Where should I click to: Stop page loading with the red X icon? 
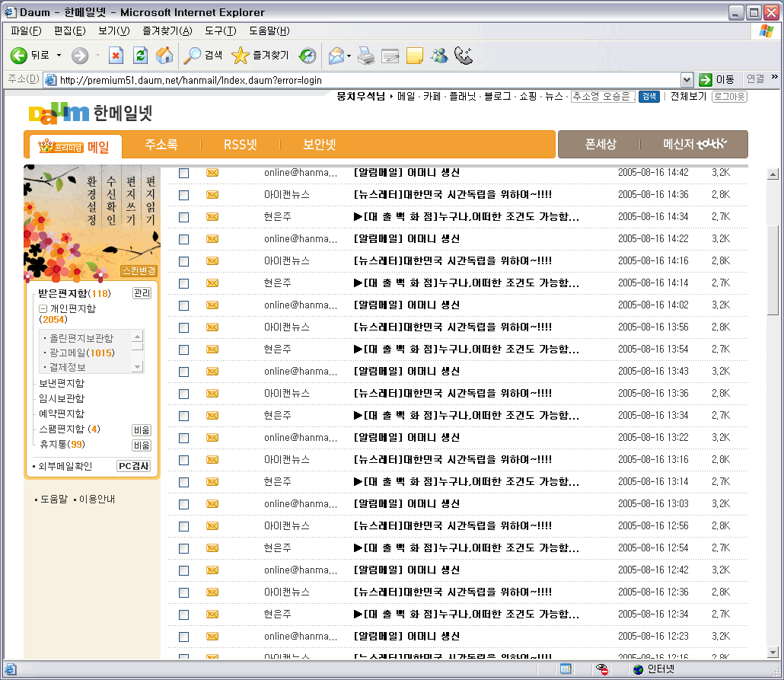(x=116, y=56)
